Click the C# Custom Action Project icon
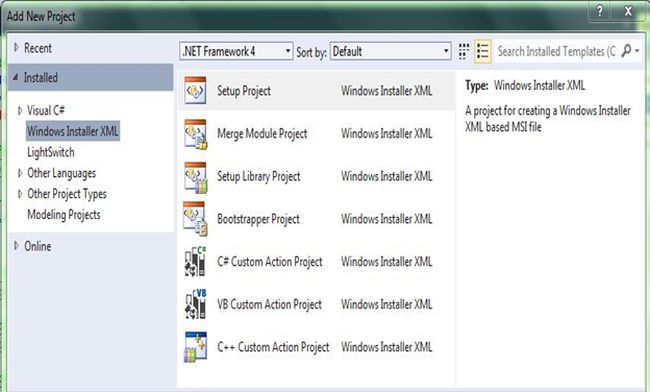Viewport: 650px width, 392px height. tap(195, 262)
